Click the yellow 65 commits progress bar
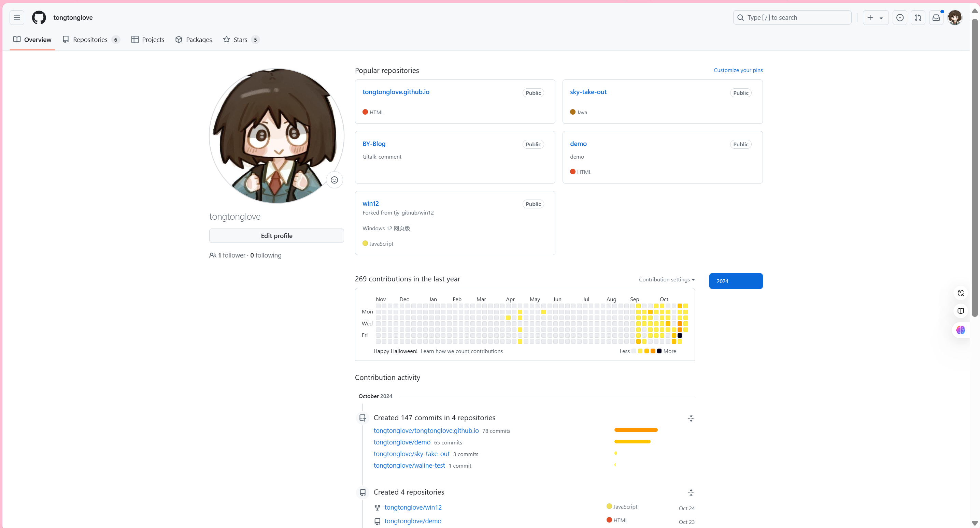 [632, 442]
